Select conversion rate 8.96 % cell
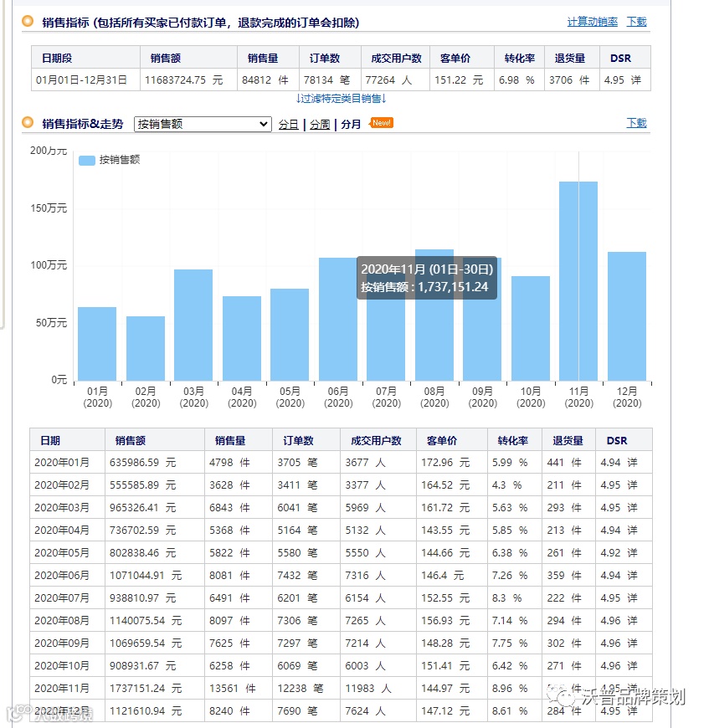The height and width of the screenshot is (728, 709). pos(515,689)
